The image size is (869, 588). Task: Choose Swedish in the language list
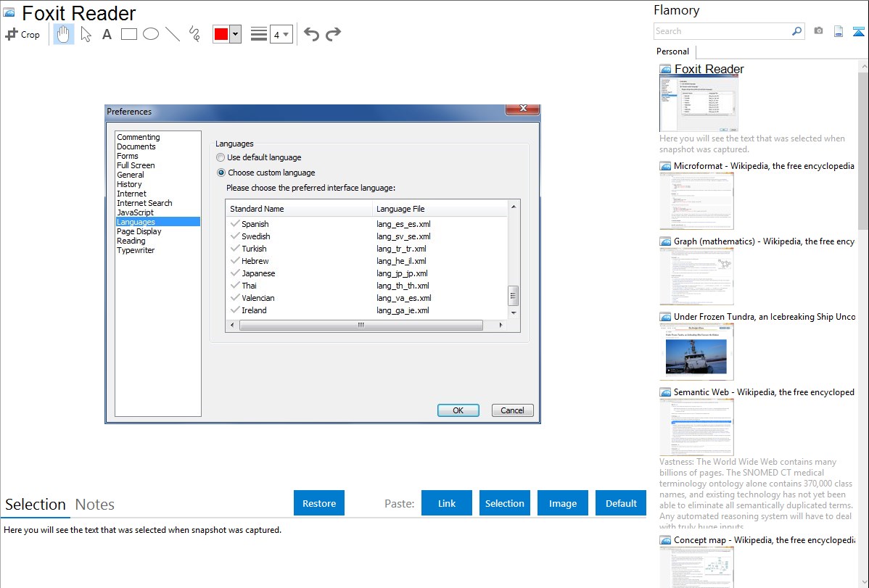point(255,236)
